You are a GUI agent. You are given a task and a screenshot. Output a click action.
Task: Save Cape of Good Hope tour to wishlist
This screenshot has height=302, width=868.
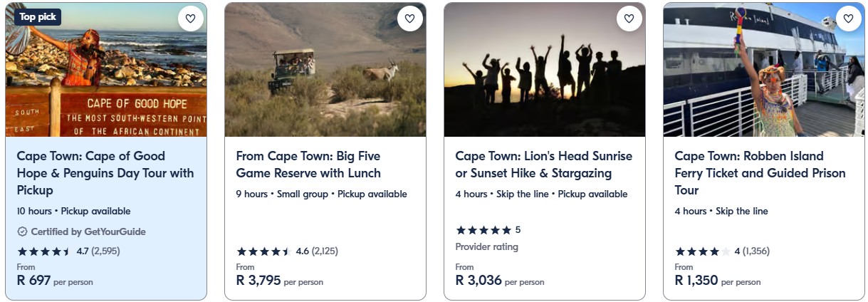click(x=190, y=19)
